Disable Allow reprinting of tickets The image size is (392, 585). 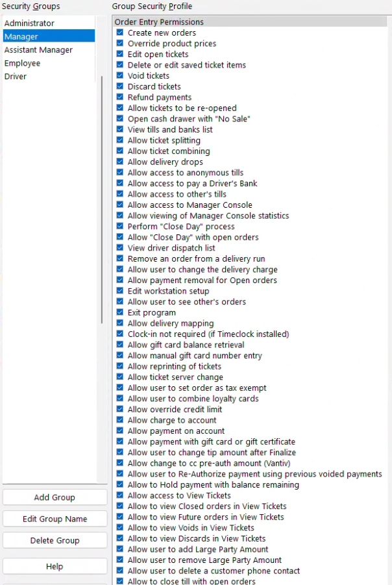[119, 366]
